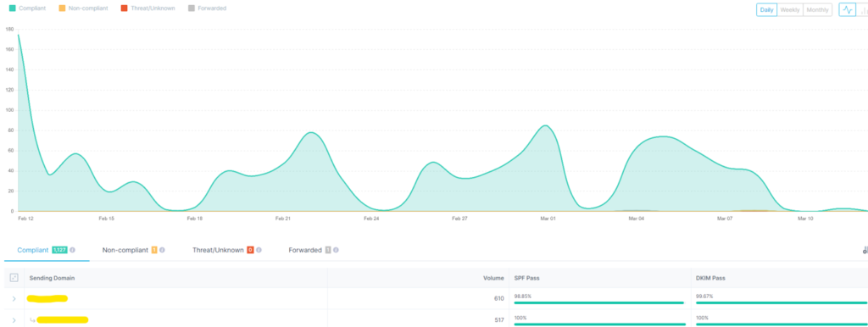Click expand-all icon in table header

tap(14, 278)
